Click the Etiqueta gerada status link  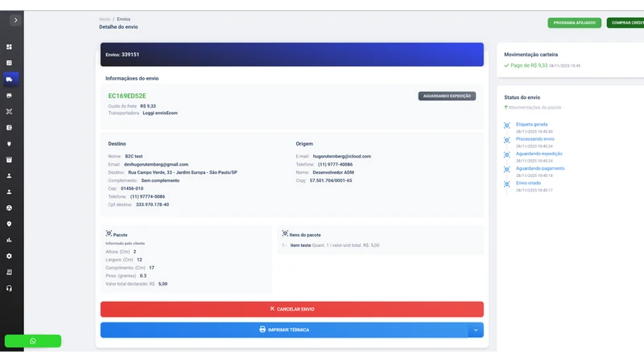pyautogui.click(x=531, y=125)
